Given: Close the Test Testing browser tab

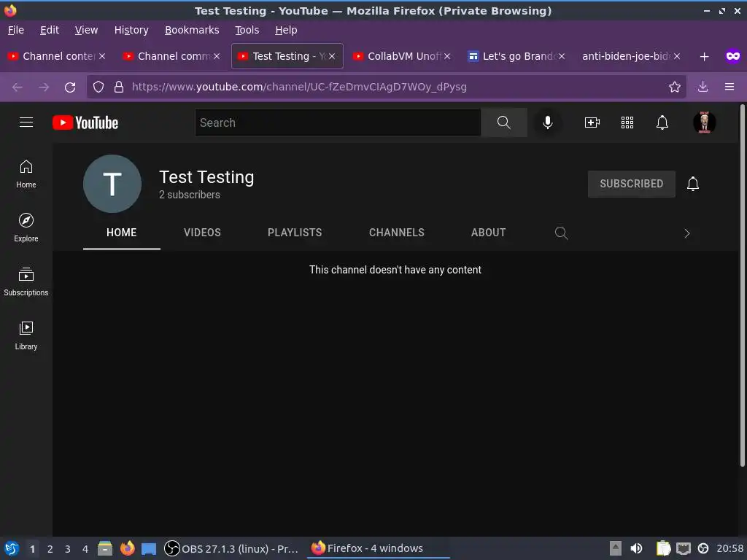Looking at the screenshot, I should point(332,56).
